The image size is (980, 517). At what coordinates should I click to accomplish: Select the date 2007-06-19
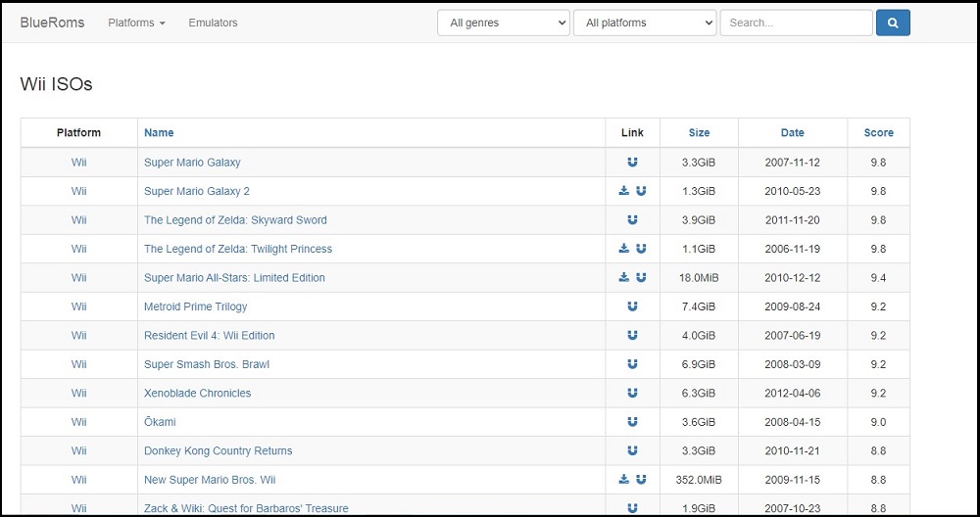pyautogui.click(x=793, y=335)
